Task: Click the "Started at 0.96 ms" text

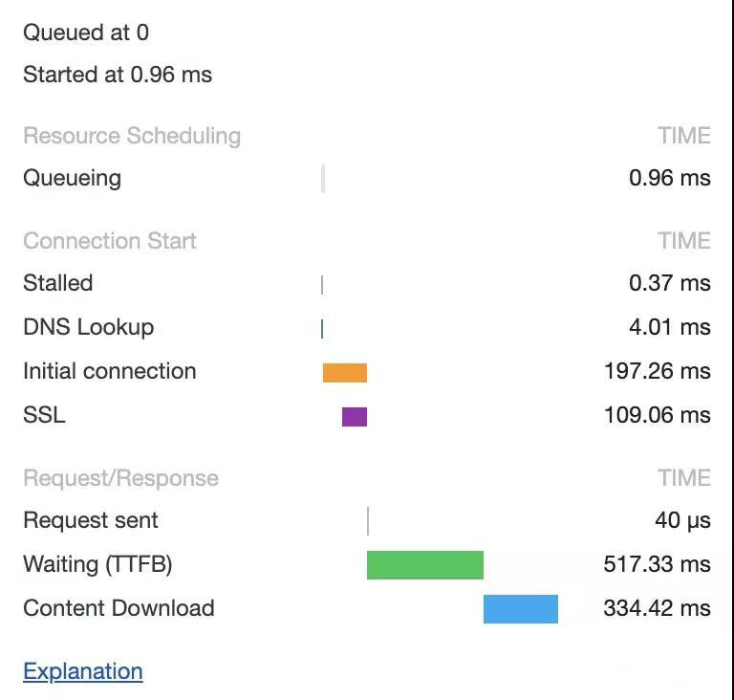Action: 118,75
